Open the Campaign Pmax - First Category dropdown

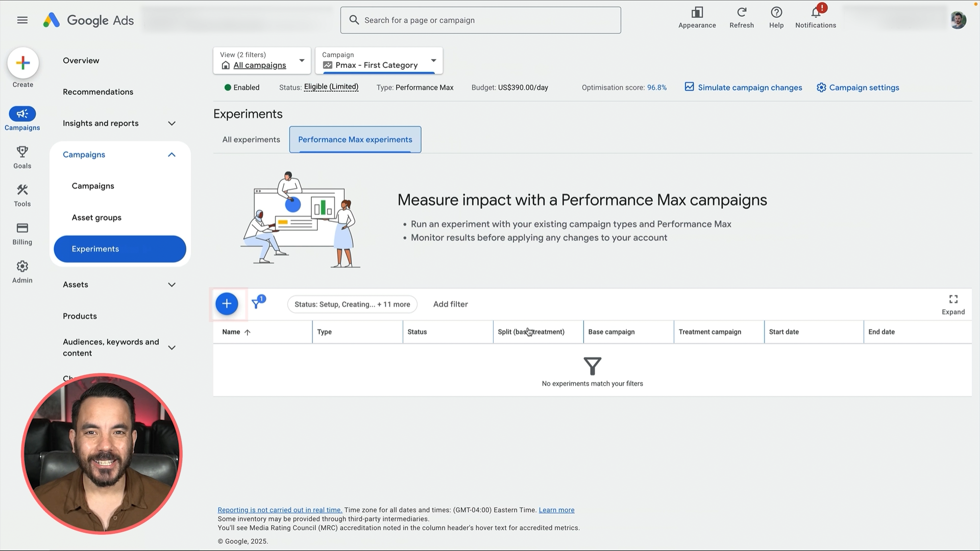point(379,61)
